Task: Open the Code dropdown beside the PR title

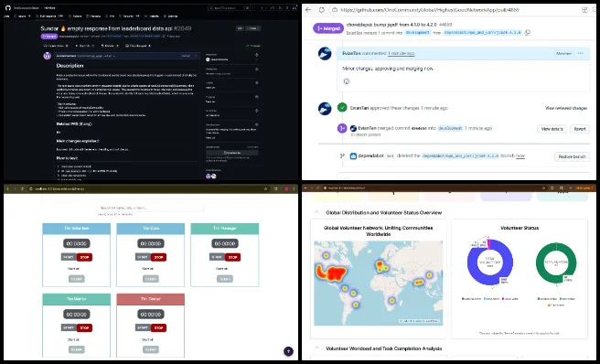Action: tap(253, 28)
